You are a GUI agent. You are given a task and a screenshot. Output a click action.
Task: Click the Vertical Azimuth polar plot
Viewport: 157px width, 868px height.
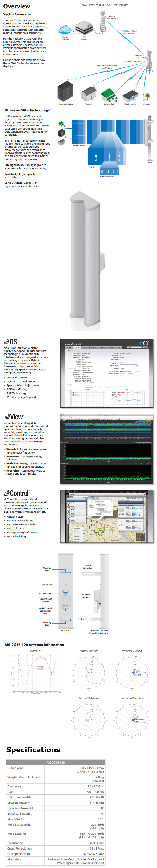89,673
